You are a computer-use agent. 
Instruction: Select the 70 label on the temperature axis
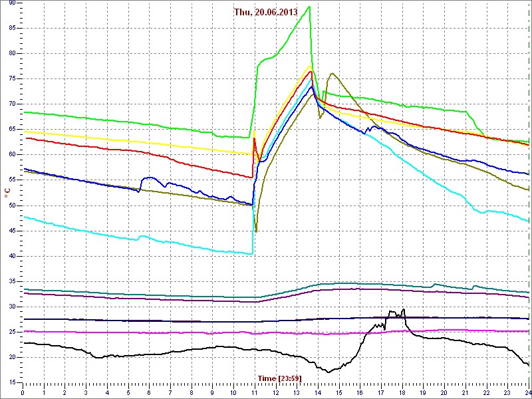click(11, 104)
